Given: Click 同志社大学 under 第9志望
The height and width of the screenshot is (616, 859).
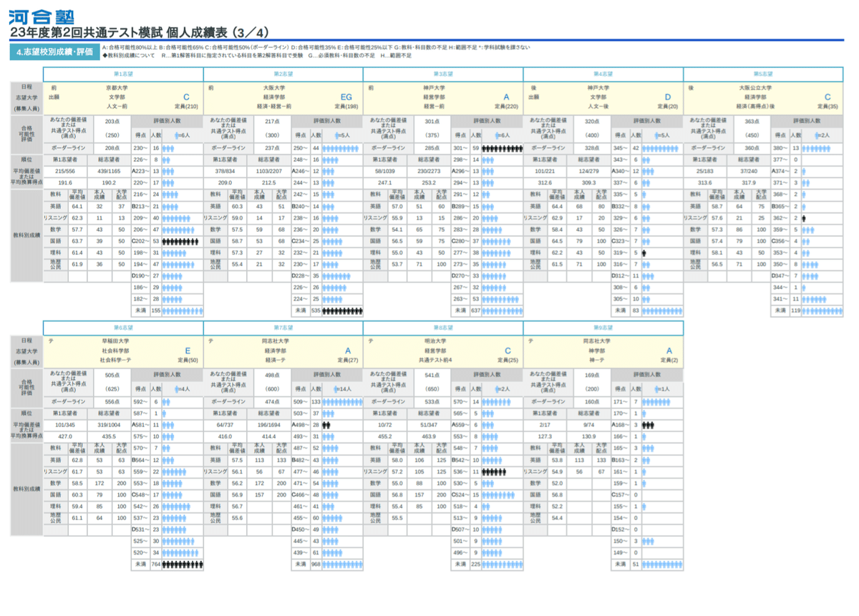Looking at the screenshot, I should click(596, 341).
